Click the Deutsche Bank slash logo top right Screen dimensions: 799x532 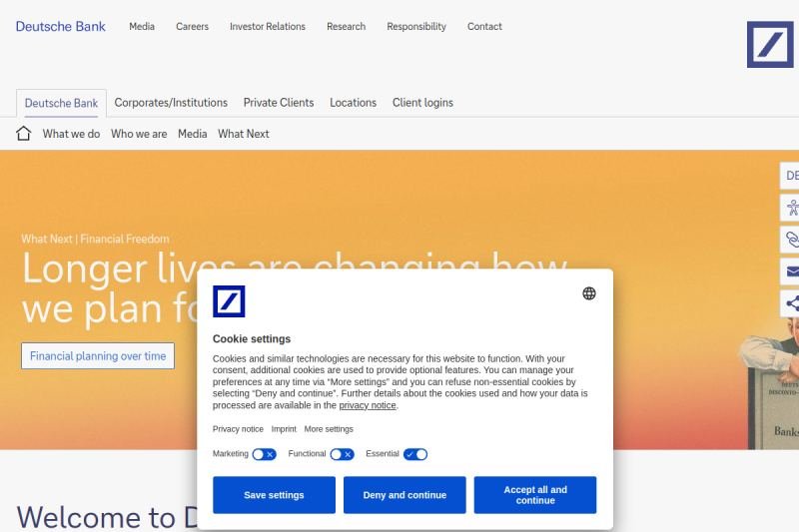point(770,44)
